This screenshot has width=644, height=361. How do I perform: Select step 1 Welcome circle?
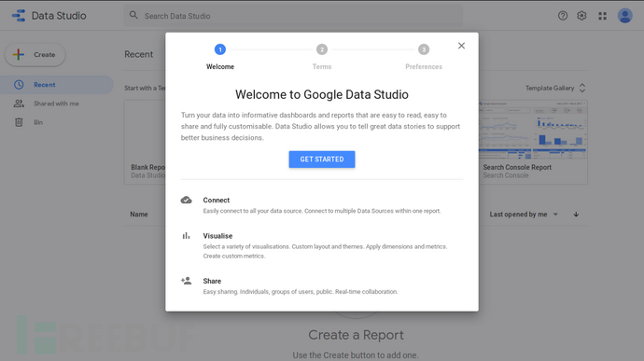tap(220, 49)
